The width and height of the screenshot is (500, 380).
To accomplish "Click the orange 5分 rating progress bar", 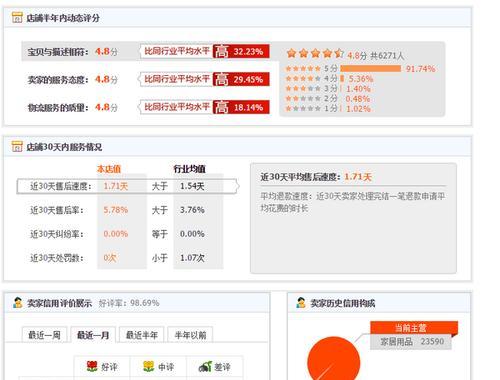I will pyautogui.click(x=371, y=69).
